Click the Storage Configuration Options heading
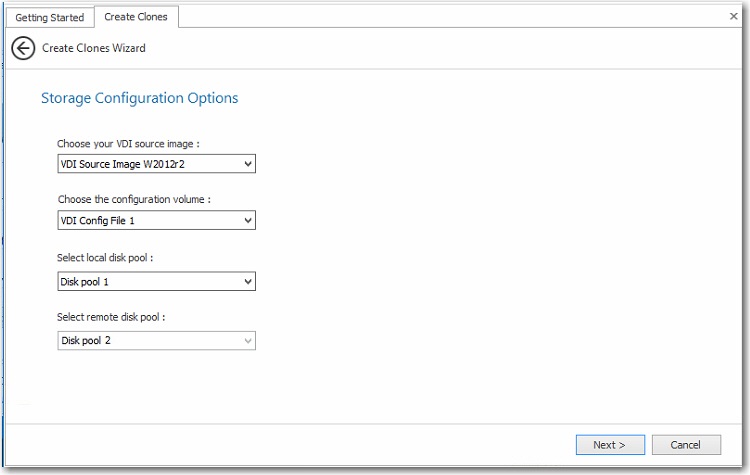Image resolution: width=750 pixels, height=475 pixels. tap(139, 98)
